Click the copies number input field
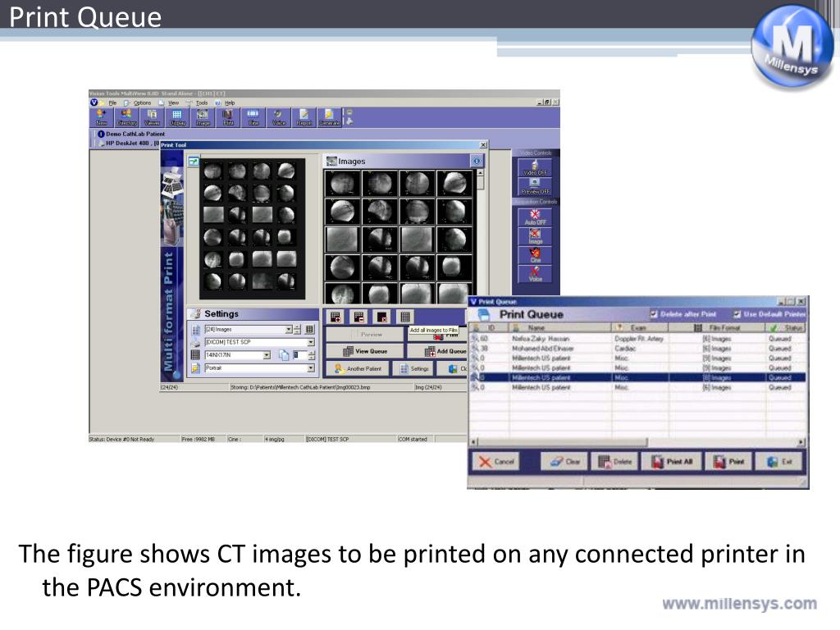 [300, 355]
